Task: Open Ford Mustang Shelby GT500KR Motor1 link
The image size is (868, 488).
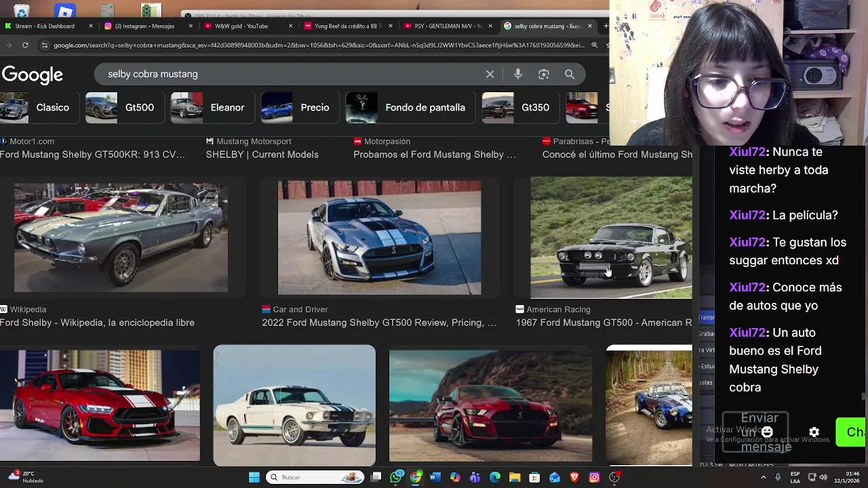Action: coord(92,155)
